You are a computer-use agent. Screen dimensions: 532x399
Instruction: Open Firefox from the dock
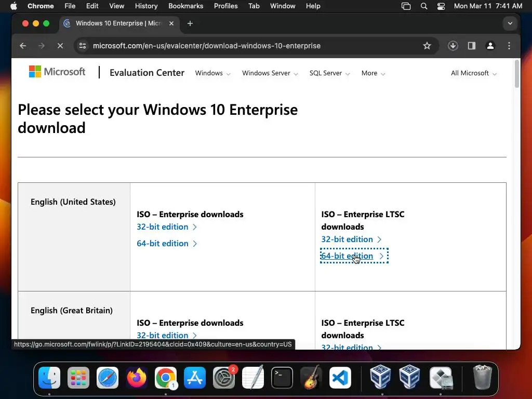137,378
